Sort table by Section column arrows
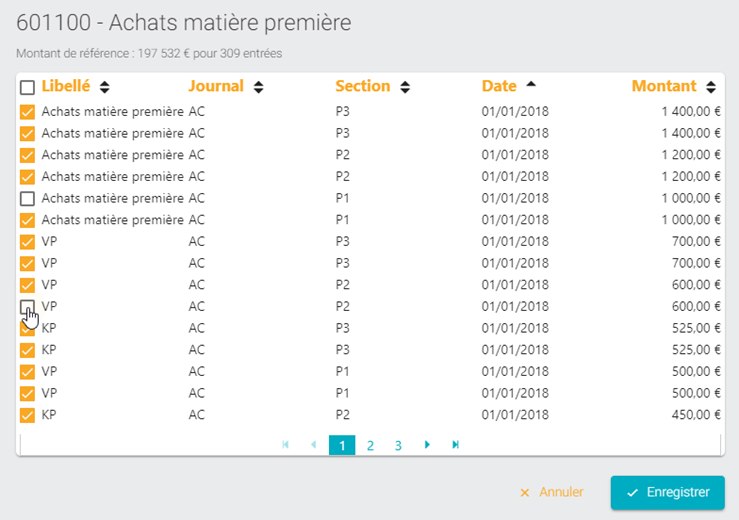Screen dimensions: 739x520 tap(405, 87)
